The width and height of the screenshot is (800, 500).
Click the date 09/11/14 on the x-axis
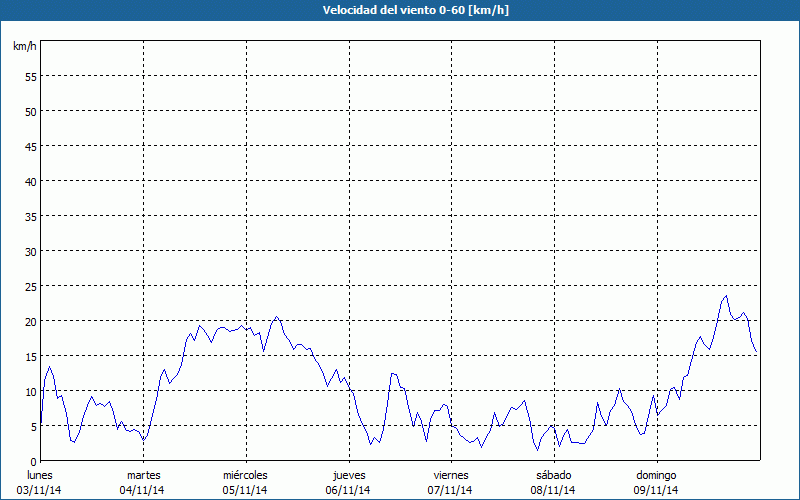point(656,490)
